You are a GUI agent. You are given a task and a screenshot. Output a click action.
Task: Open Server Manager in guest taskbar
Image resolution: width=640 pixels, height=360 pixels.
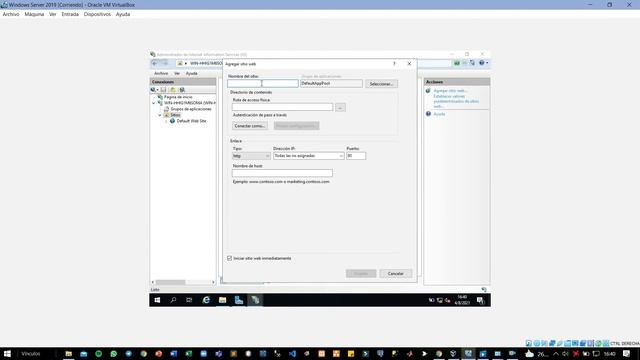(239, 300)
